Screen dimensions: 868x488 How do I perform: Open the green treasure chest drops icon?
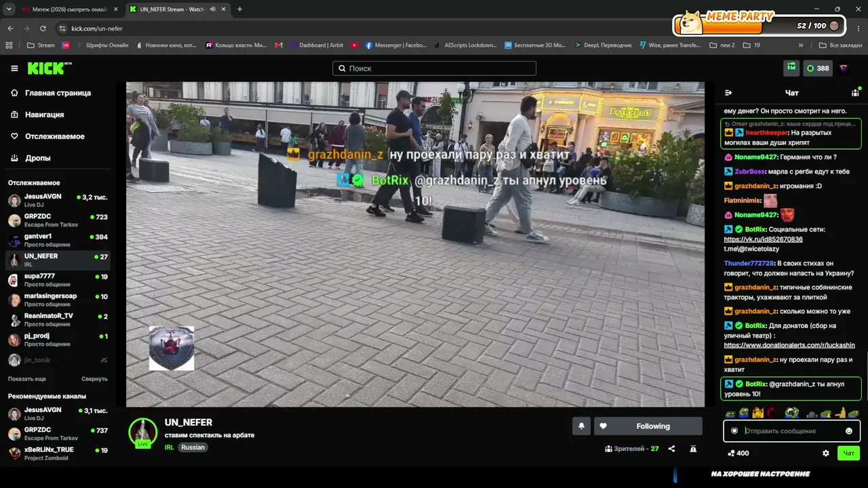(x=791, y=68)
